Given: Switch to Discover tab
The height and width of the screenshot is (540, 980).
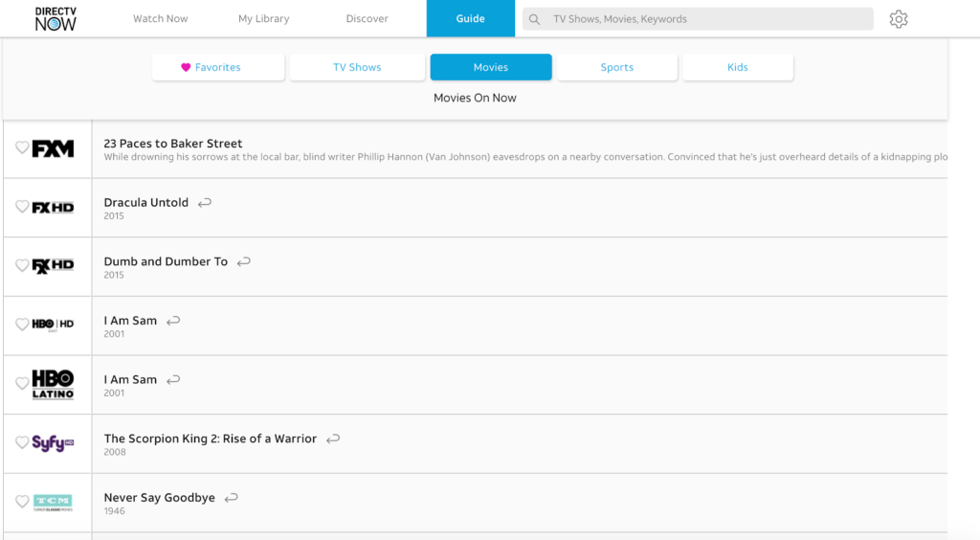Looking at the screenshot, I should 367,19.
